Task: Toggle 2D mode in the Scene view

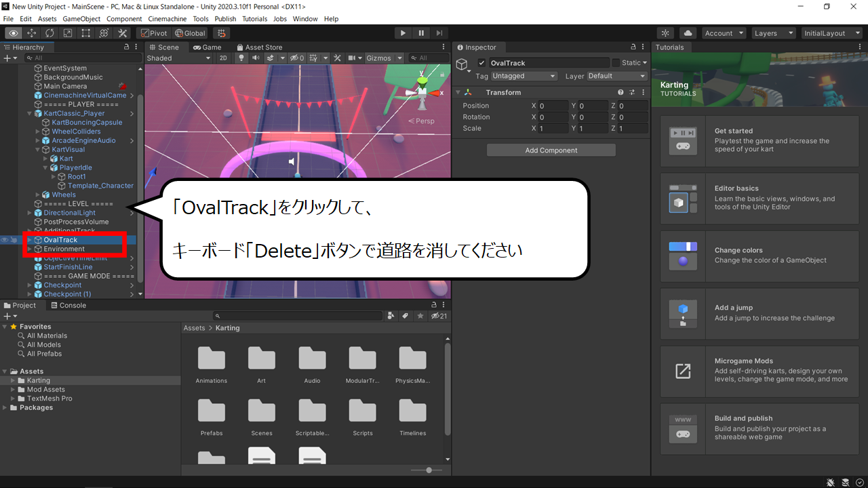Action: coord(223,58)
